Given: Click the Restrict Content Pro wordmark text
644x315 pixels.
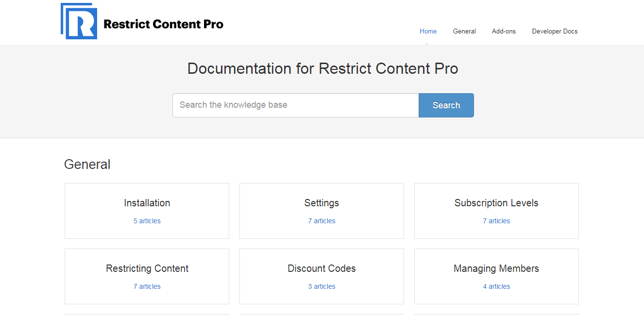Looking at the screenshot, I should tap(164, 24).
